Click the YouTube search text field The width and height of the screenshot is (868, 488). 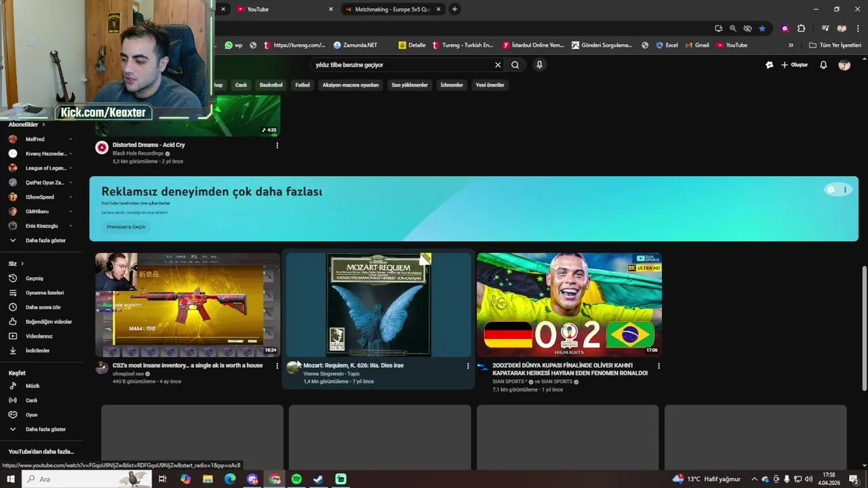point(403,65)
